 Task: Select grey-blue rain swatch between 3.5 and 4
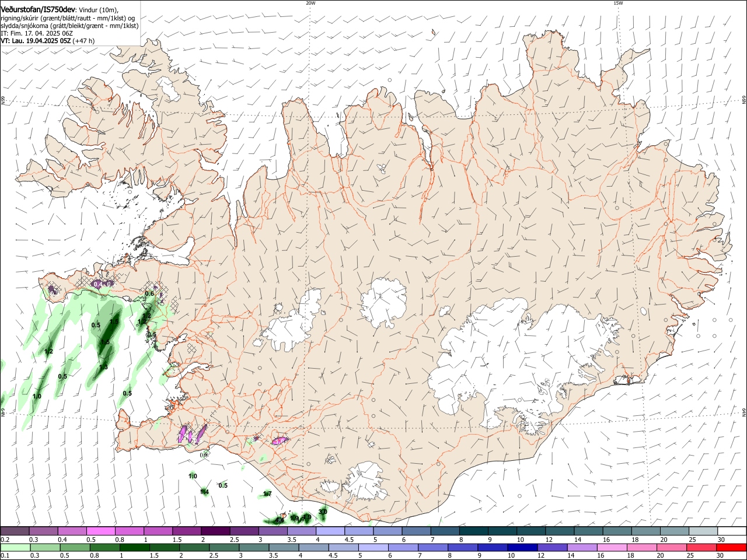(283, 548)
